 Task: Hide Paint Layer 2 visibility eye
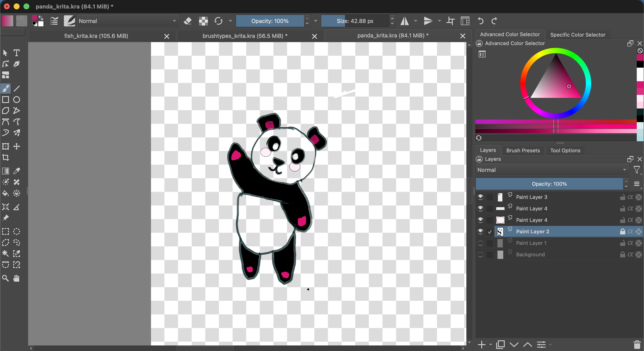(480, 231)
